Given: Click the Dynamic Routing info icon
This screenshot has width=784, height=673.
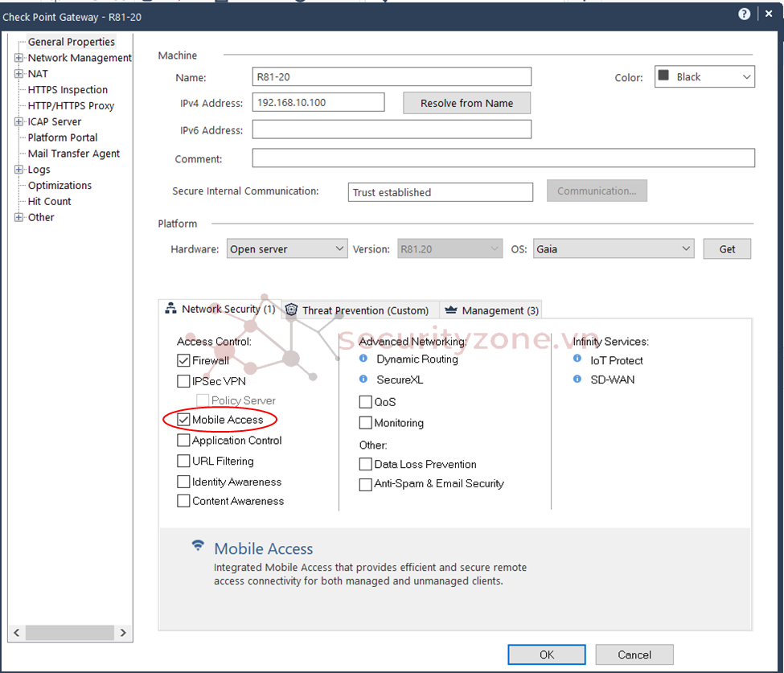Looking at the screenshot, I should [363, 359].
